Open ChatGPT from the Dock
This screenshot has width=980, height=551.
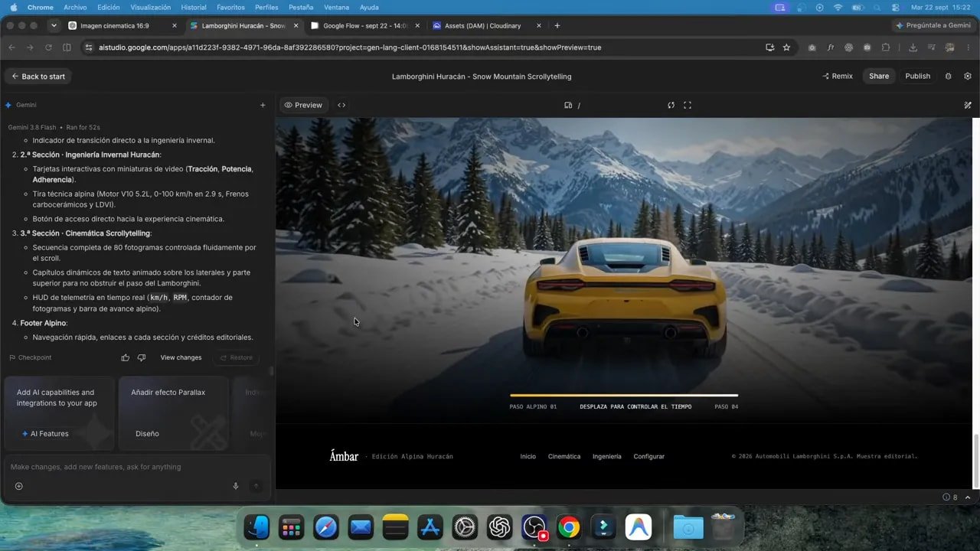[x=500, y=527]
